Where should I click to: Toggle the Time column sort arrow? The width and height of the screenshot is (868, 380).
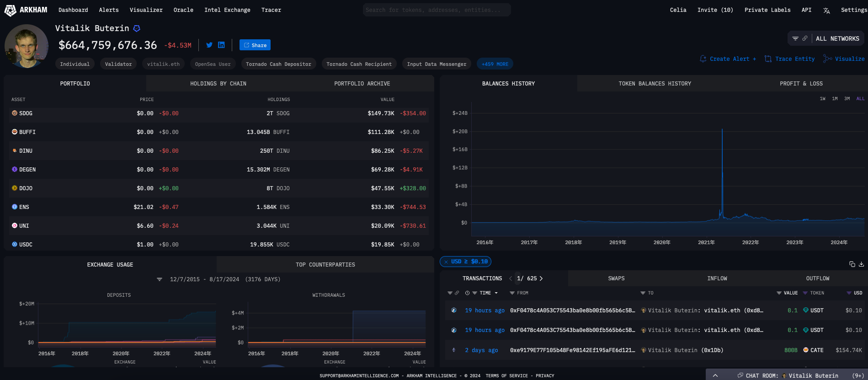(496, 293)
